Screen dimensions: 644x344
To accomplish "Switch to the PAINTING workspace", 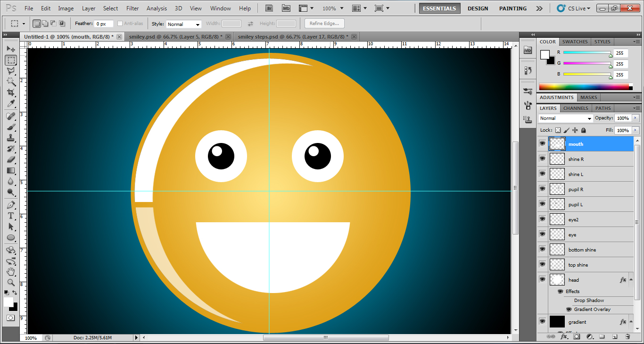I will pos(512,8).
